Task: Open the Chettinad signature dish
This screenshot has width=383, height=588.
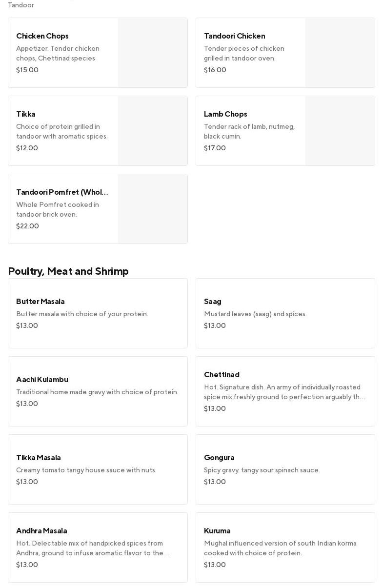Action: pos(222,375)
